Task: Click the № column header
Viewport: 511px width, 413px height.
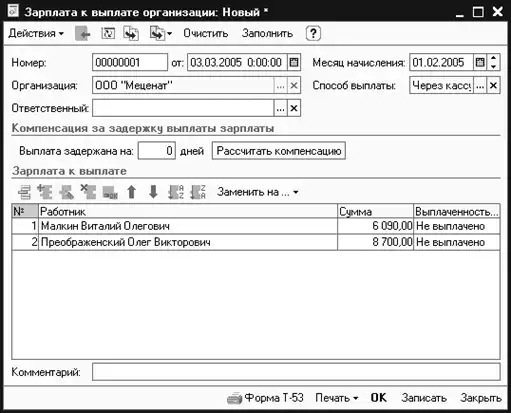Action: click(x=25, y=211)
